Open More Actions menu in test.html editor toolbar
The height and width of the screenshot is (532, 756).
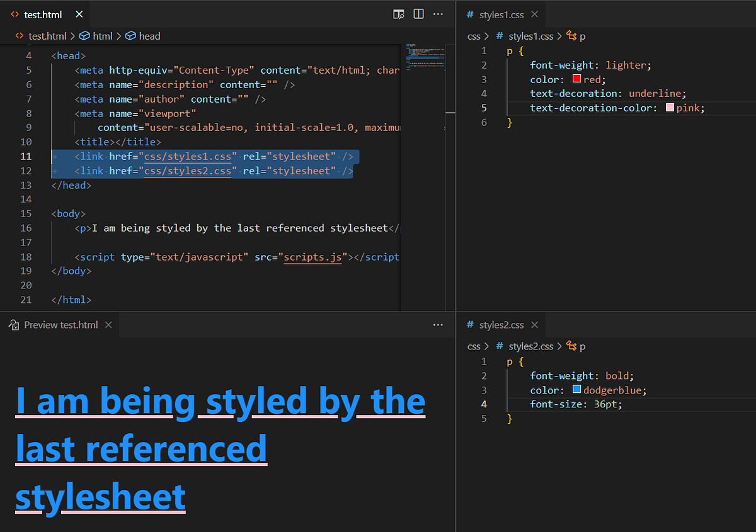pos(438,14)
